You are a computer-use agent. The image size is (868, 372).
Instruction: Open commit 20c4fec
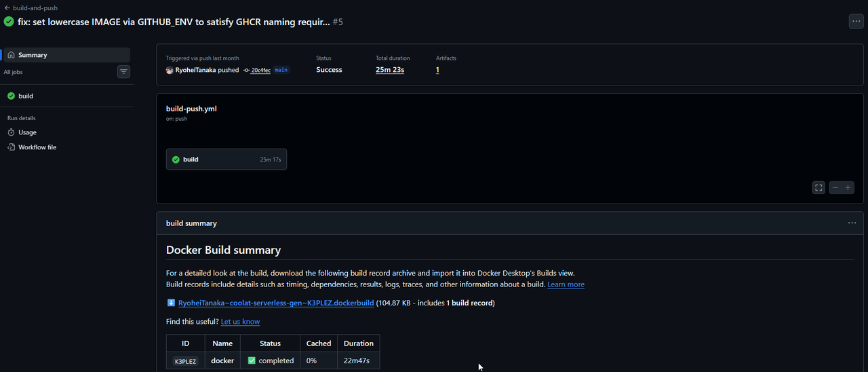[x=260, y=70]
